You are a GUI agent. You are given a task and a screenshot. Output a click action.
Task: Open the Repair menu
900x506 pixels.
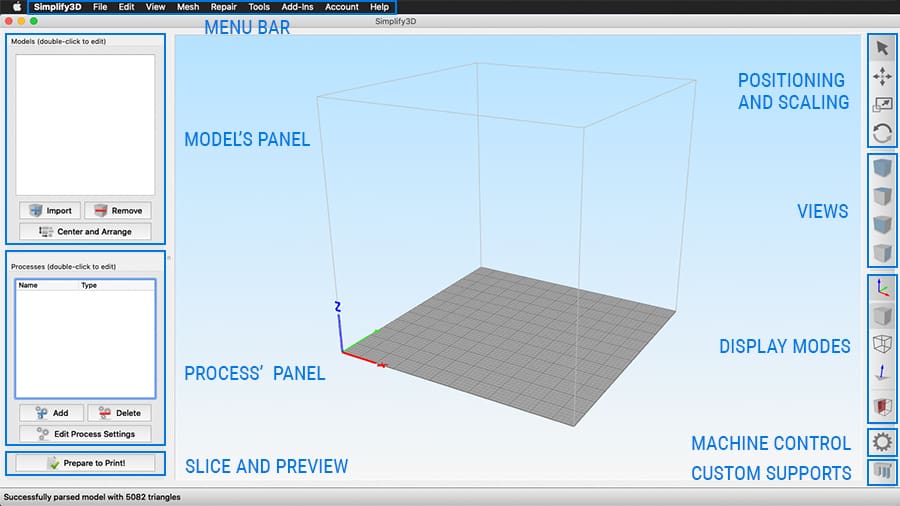[x=223, y=7]
